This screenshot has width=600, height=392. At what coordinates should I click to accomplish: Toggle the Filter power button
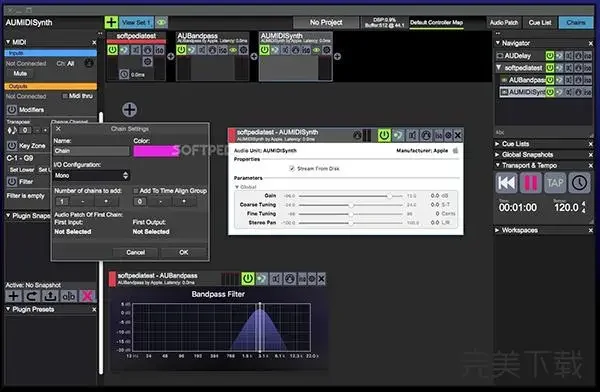tap(12, 181)
